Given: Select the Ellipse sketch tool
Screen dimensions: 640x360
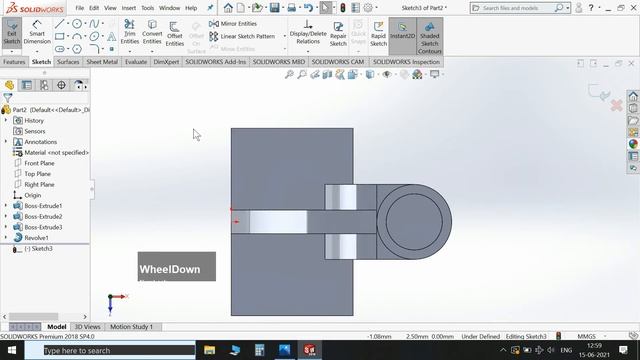Looking at the screenshot, I should pyautogui.click(x=94, y=37).
